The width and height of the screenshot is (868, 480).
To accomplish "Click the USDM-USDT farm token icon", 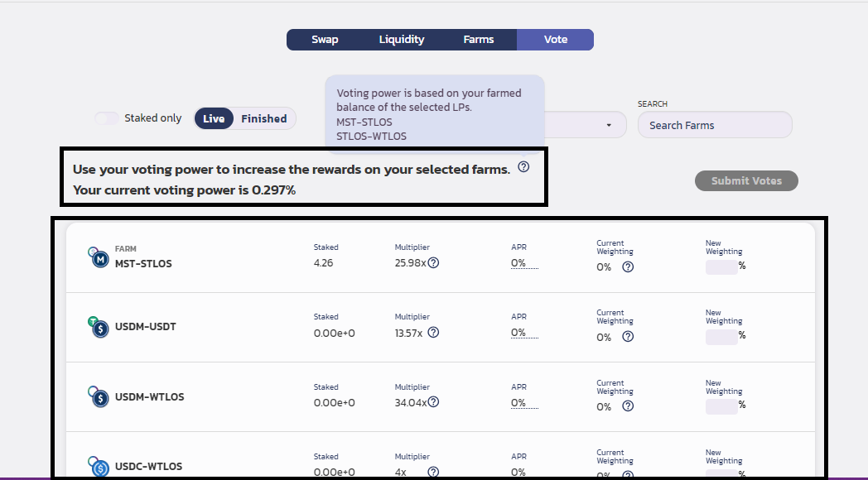I will [99, 327].
